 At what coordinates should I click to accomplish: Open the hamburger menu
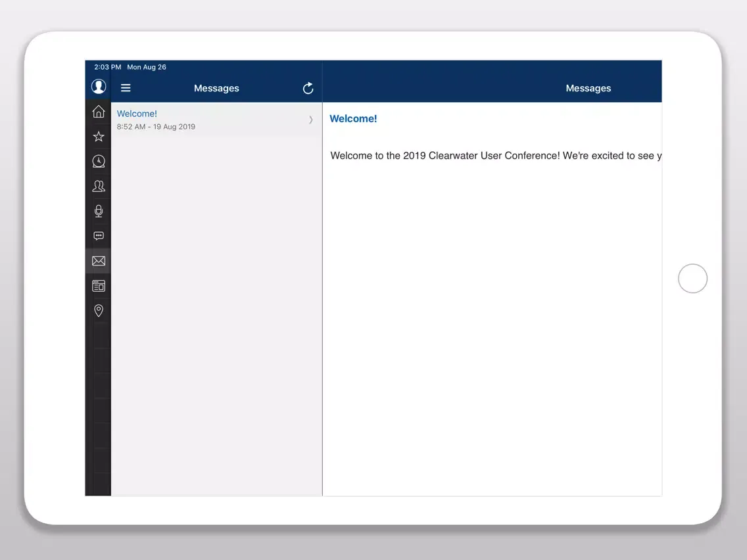point(126,87)
